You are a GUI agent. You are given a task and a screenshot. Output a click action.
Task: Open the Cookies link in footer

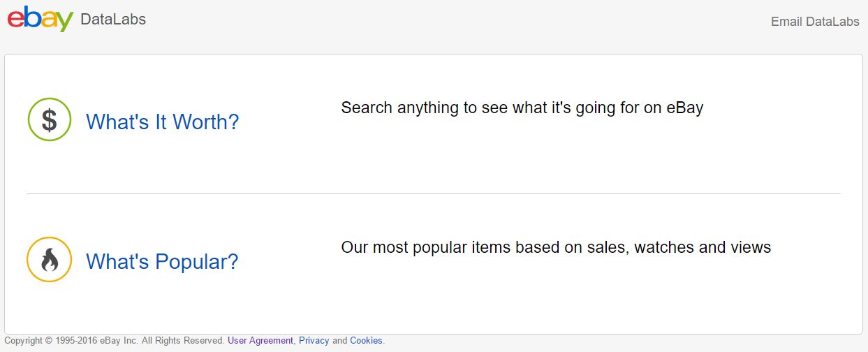[366, 341]
